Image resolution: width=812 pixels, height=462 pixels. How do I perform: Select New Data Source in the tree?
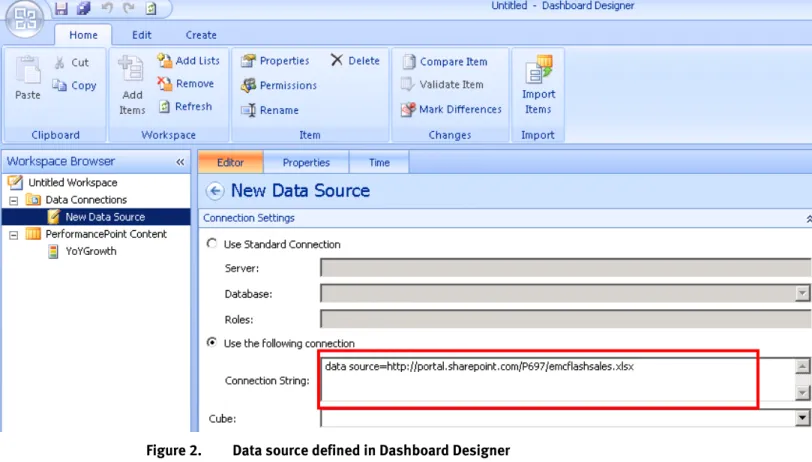[x=105, y=217]
